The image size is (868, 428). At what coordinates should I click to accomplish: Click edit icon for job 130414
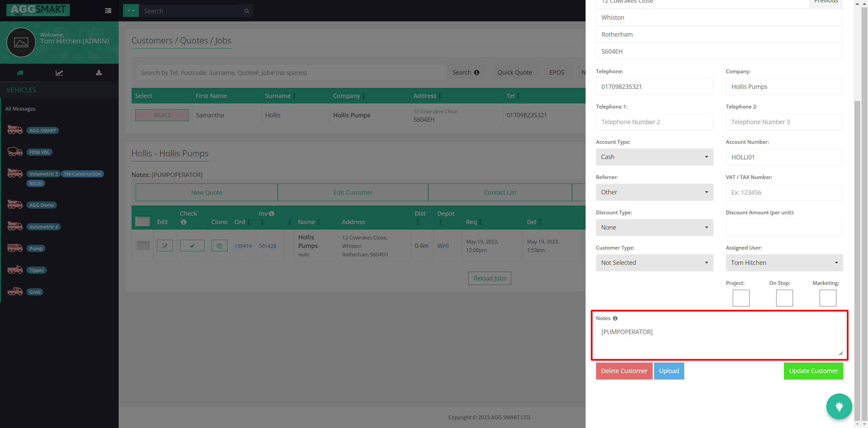(165, 246)
